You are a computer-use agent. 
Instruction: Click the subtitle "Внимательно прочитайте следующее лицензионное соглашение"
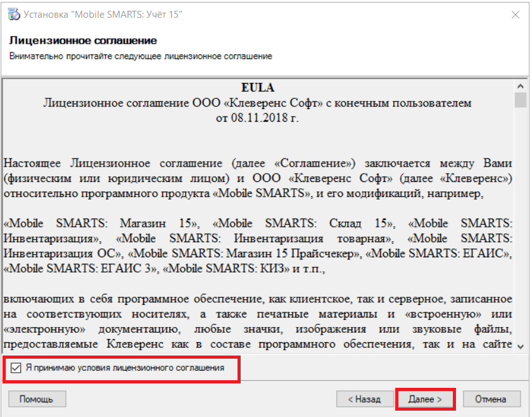(x=141, y=56)
